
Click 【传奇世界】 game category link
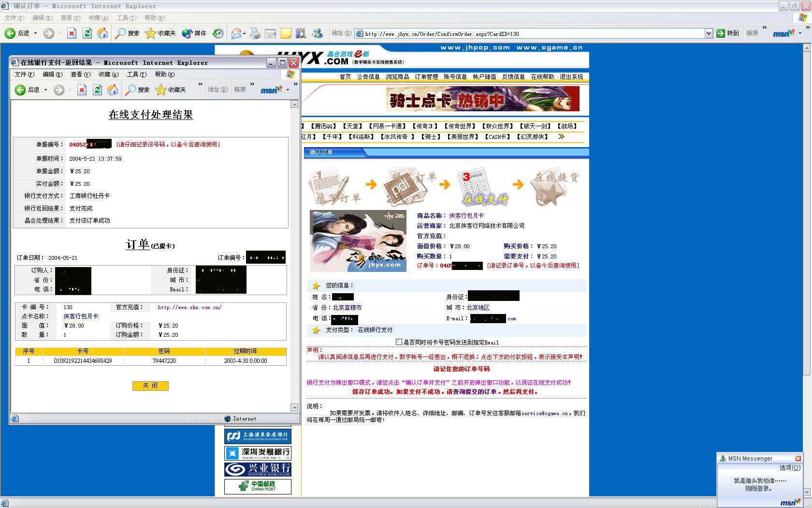pyautogui.click(x=460, y=126)
